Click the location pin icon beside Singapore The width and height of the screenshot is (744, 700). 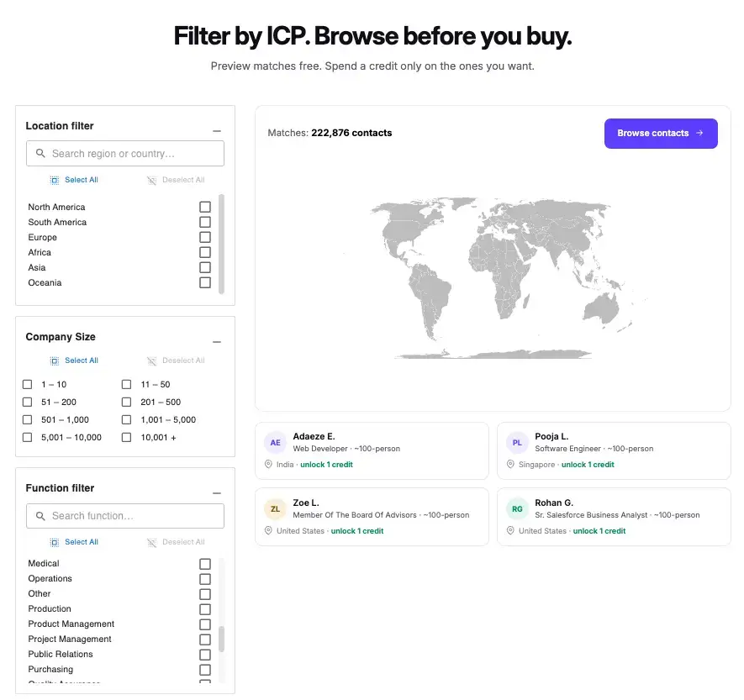(510, 465)
